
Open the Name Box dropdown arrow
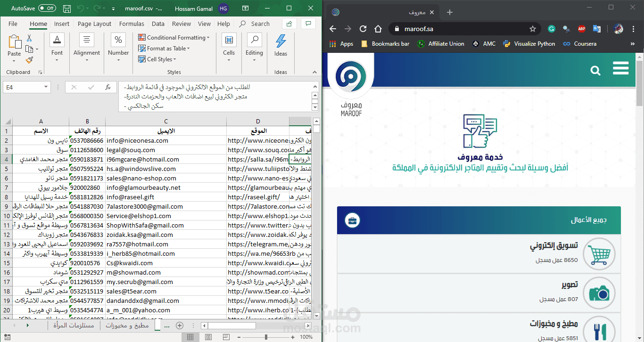pos(46,87)
